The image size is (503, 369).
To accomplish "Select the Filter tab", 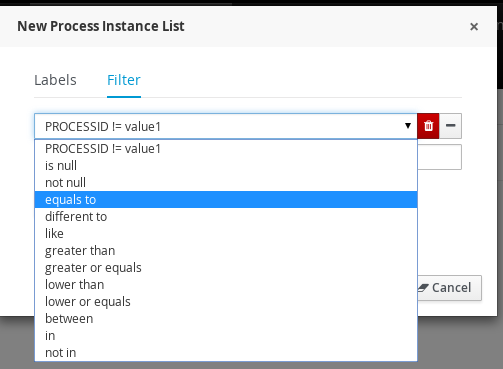I will point(124,80).
